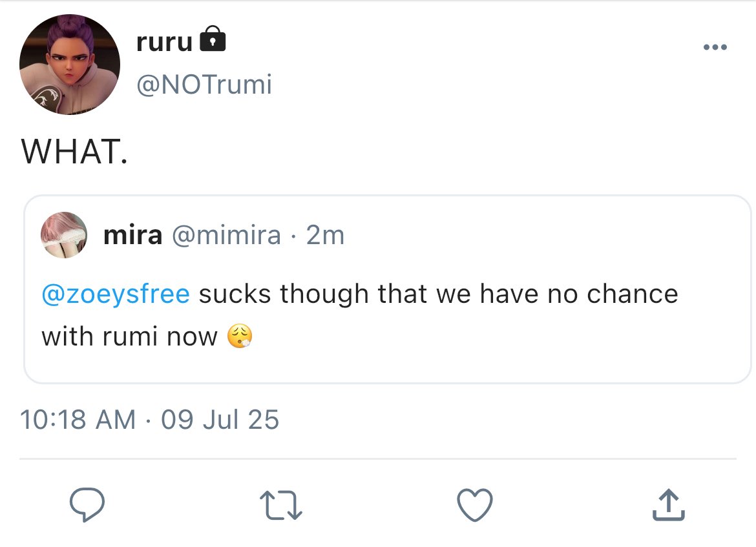
Task: Click the @zoeysfree mention link
Action: (116, 294)
